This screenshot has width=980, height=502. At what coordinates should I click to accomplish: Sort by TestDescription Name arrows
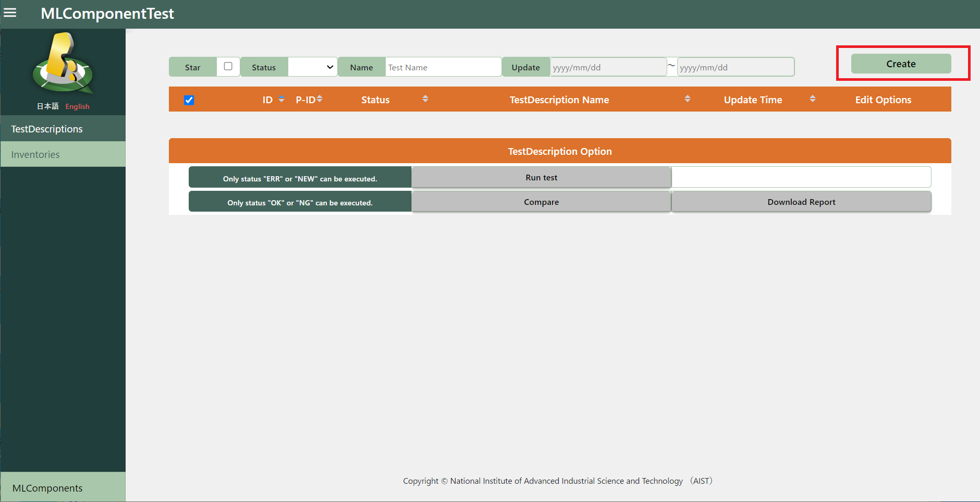click(x=688, y=99)
